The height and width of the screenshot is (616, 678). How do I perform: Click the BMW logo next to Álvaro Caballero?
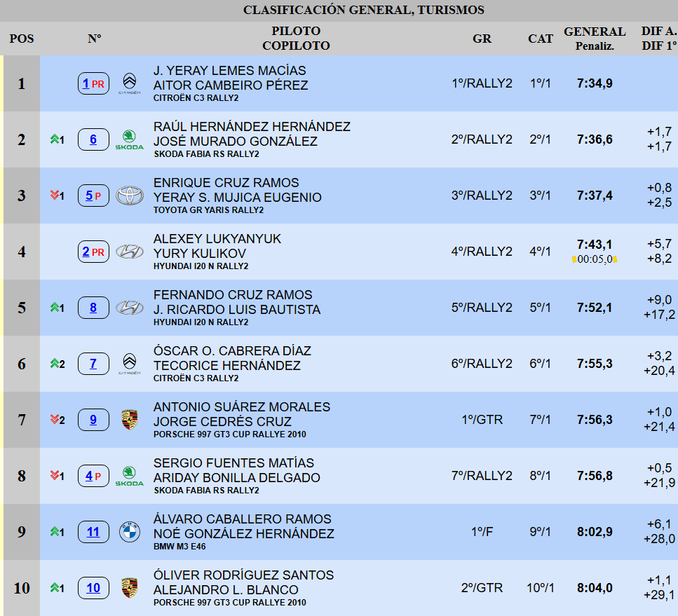(x=129, y=532)
